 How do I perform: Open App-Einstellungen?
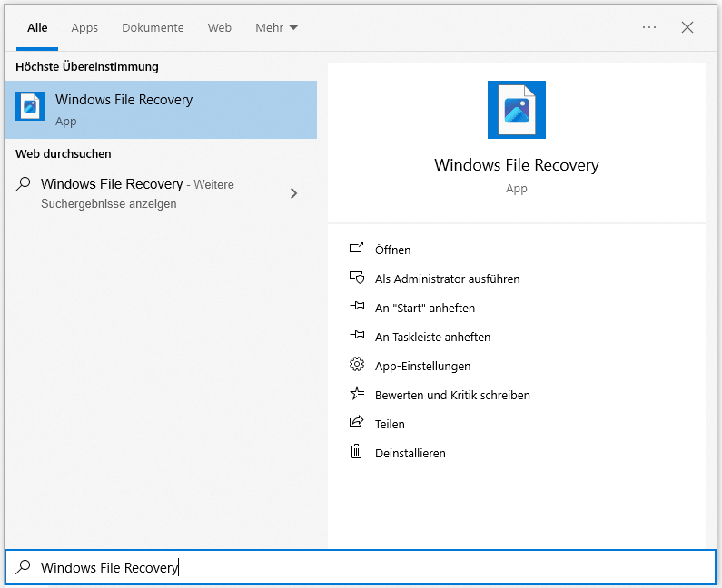[422, 367]
